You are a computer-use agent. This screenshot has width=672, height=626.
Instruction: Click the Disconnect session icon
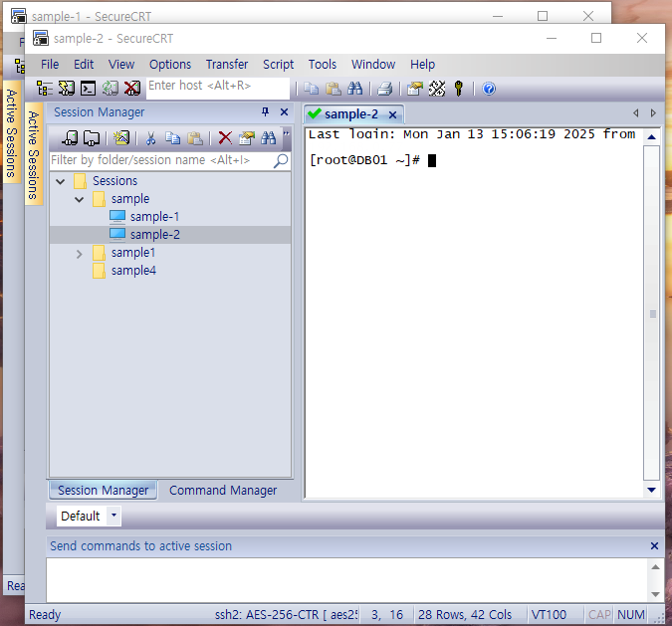[132, 89]
